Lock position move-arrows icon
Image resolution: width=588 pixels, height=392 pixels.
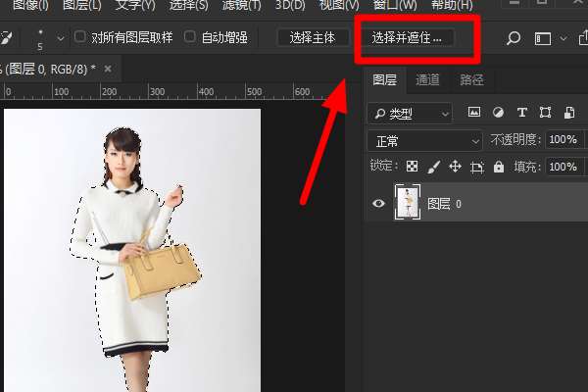click(x=455, y=167)
